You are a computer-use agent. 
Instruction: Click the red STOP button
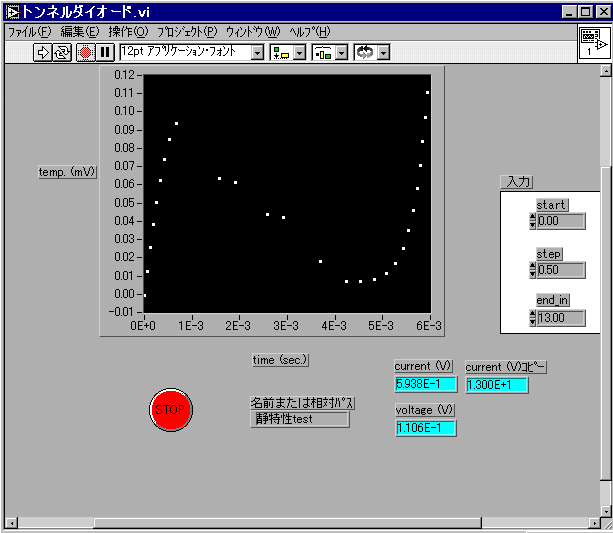tap(171, 409)
